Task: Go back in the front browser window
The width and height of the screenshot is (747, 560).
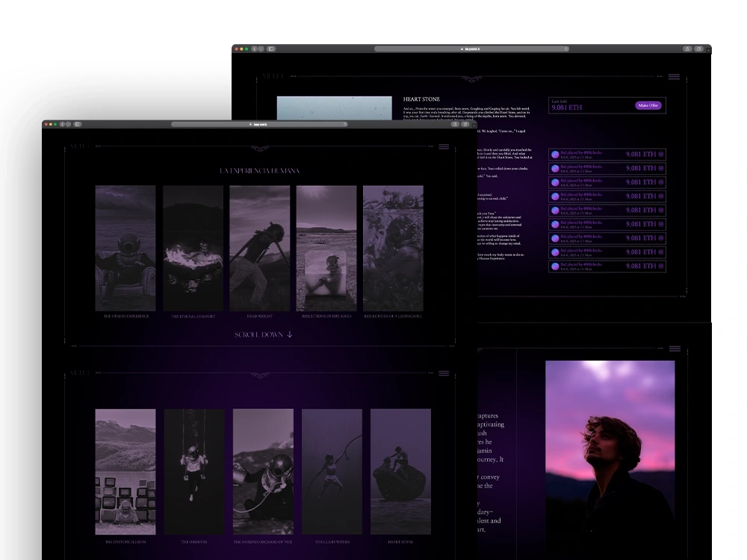Action: (62, 124)
